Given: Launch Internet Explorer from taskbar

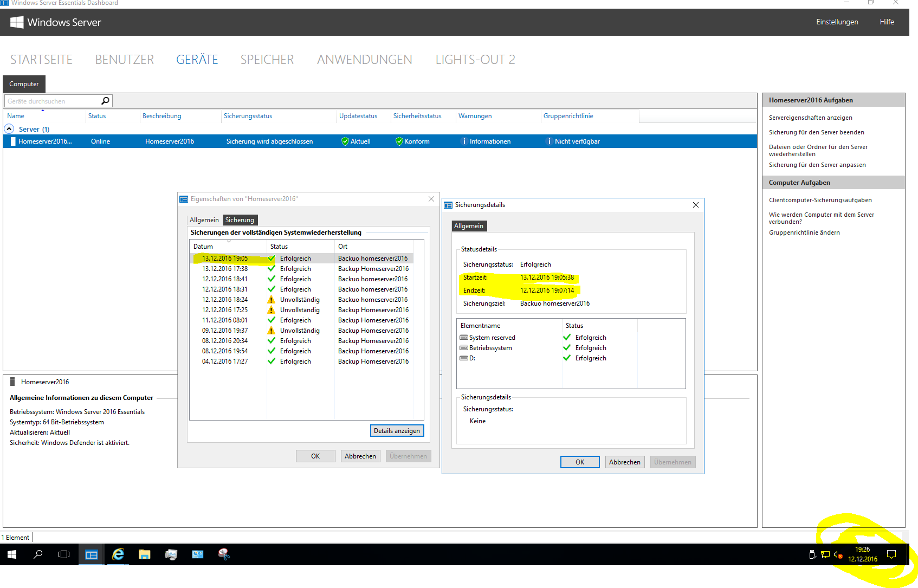Looking at the screenshot, I should 118,554.
